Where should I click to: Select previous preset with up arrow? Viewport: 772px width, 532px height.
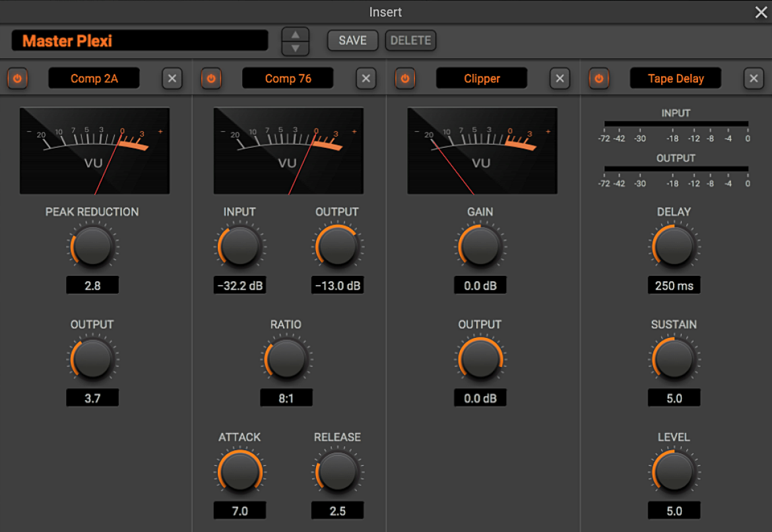tap(296, 35)
